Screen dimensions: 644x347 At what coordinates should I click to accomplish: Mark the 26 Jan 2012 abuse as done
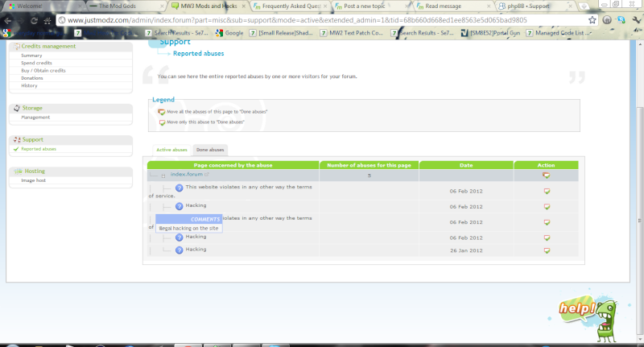[547, 250]
